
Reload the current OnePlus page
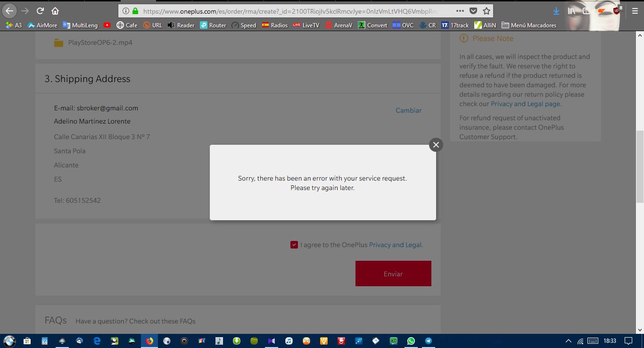[41, 11]
